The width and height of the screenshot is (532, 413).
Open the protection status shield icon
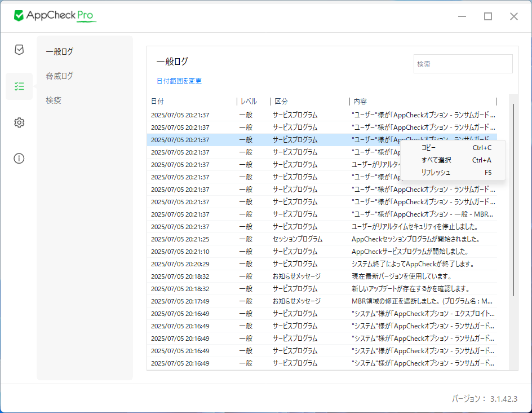(x=19, y=50)
